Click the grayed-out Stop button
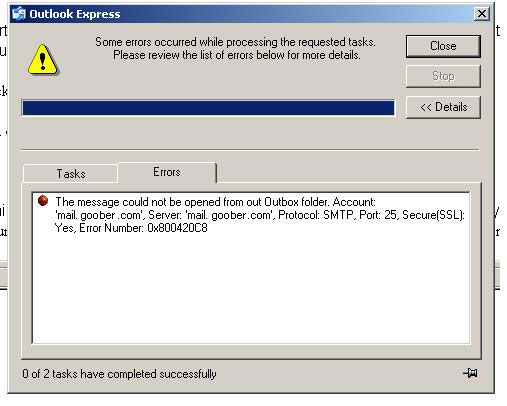Screen dimensions: 507x406 [x=443, y=76]
